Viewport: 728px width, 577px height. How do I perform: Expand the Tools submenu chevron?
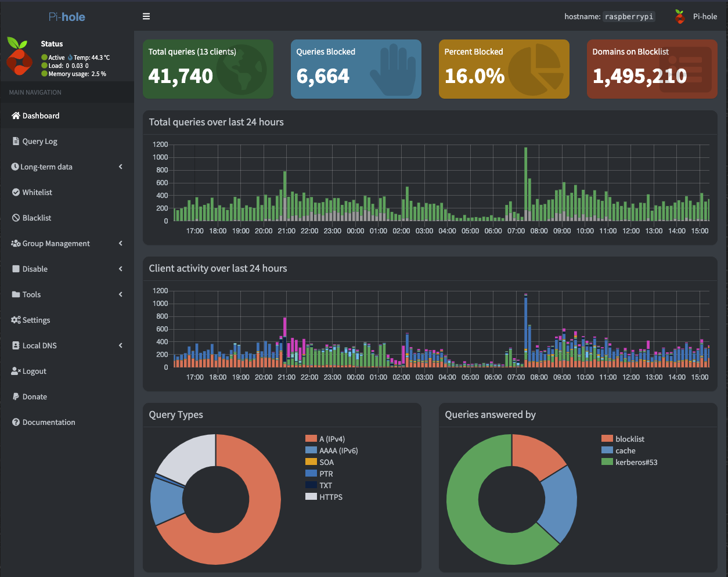(121, 294)
